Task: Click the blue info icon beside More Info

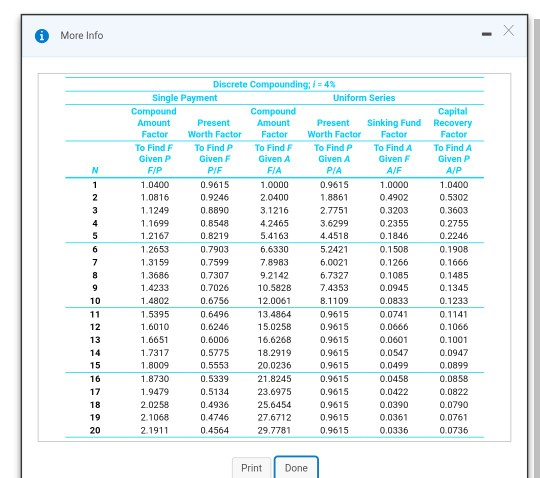Action: [x=42, y=36]
